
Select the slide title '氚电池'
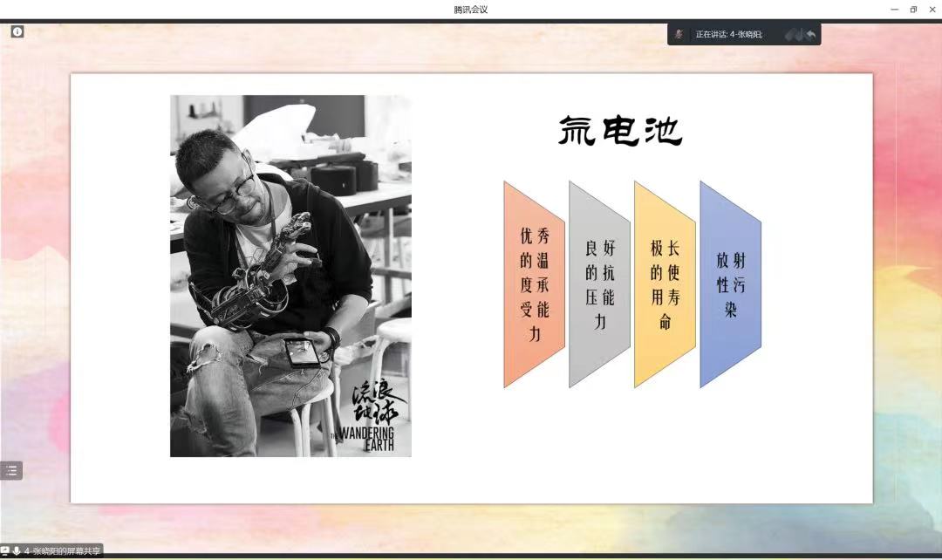620,131
